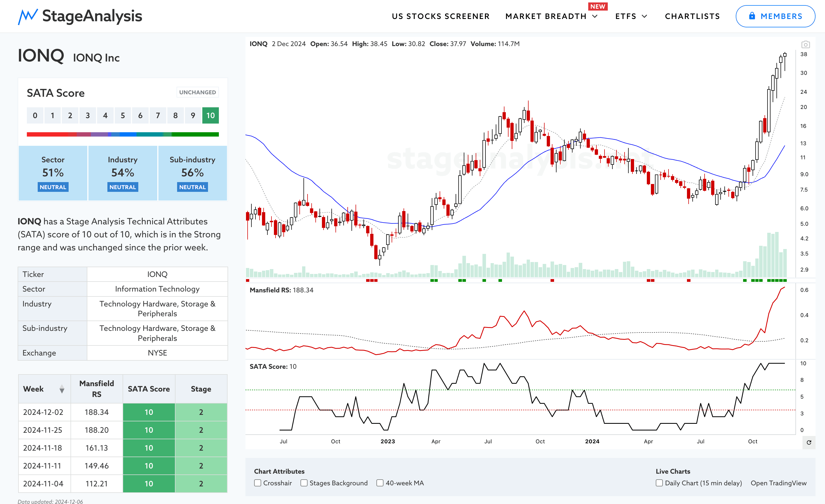Viewport: 825px width, 504px height.
Task: Open TradingView link
Action: pyautogui.click(x=778, y=483)
